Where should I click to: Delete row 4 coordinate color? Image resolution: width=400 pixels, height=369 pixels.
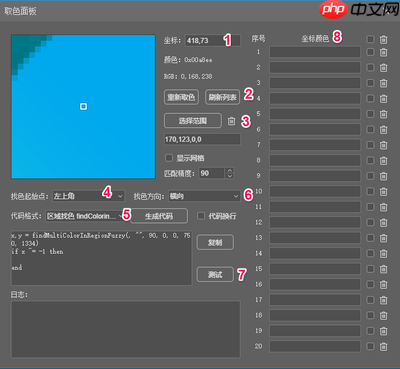point(383,99)
